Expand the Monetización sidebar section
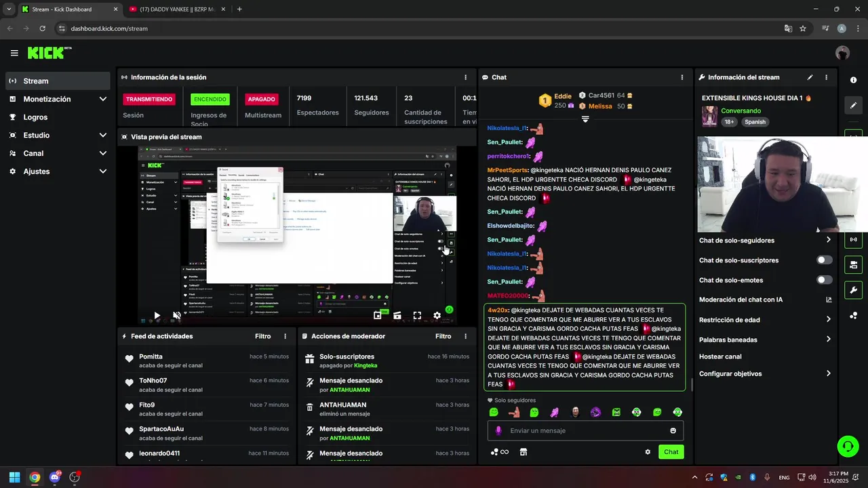This screenshot has width=868, height=488. point(103,99)
